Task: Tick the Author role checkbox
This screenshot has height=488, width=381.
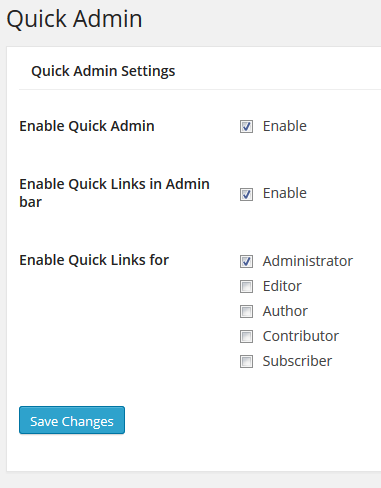Action: pos(246,311)
